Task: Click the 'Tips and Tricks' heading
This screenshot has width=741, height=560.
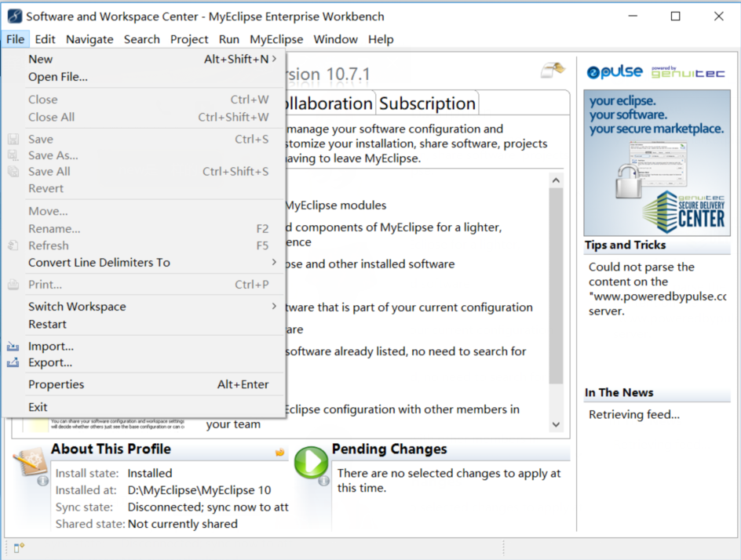Action: click(625, 245)
